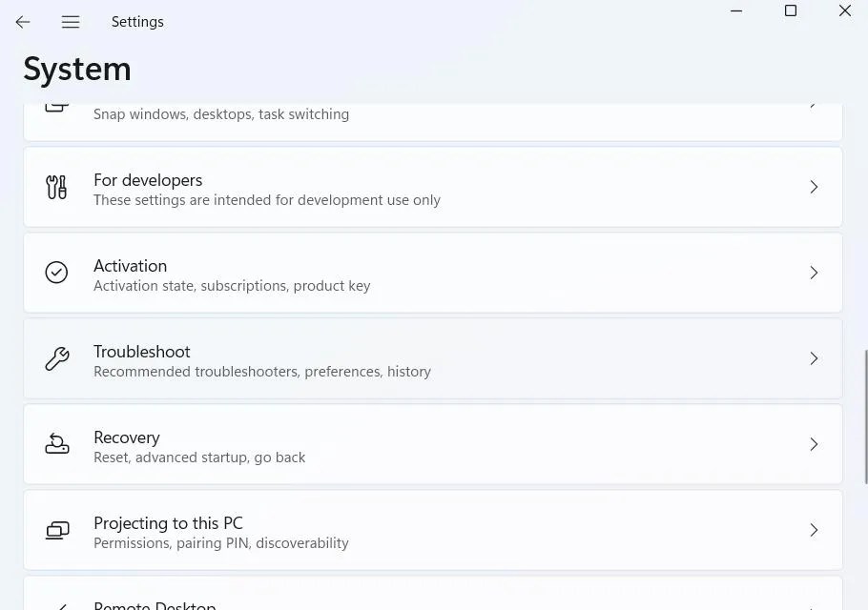Image resolution: width=868 pixels, height=610 pixels.
Task: Click the Projecting to this PC icon
Action: click(x=57, y=530)
